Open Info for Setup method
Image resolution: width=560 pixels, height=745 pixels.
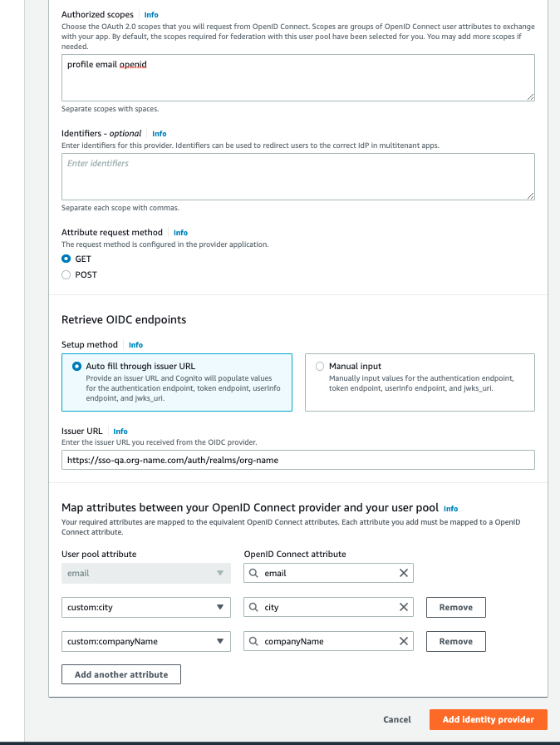[x=135, y=344]
